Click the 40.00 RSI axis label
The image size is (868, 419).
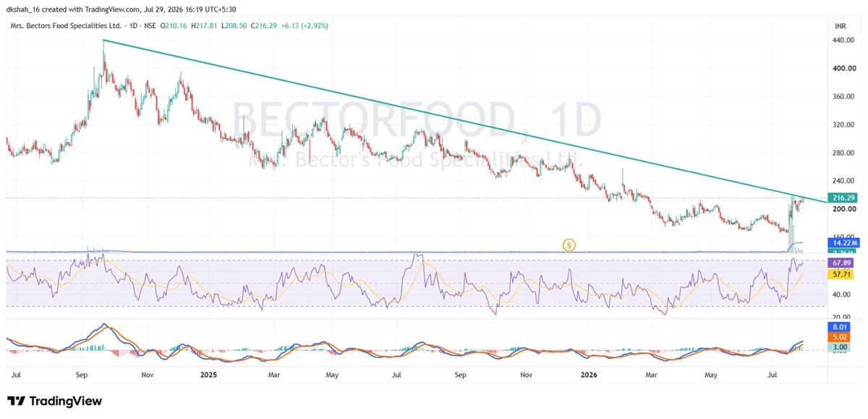[842, 295]
